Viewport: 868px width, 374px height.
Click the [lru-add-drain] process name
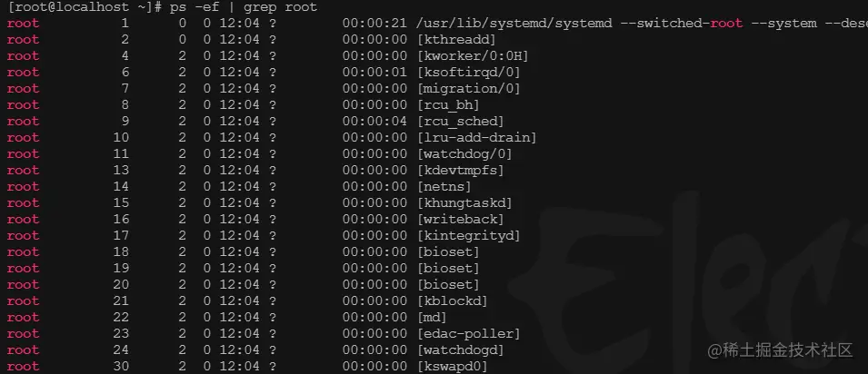pyautogui.click(x=477, y=138)
